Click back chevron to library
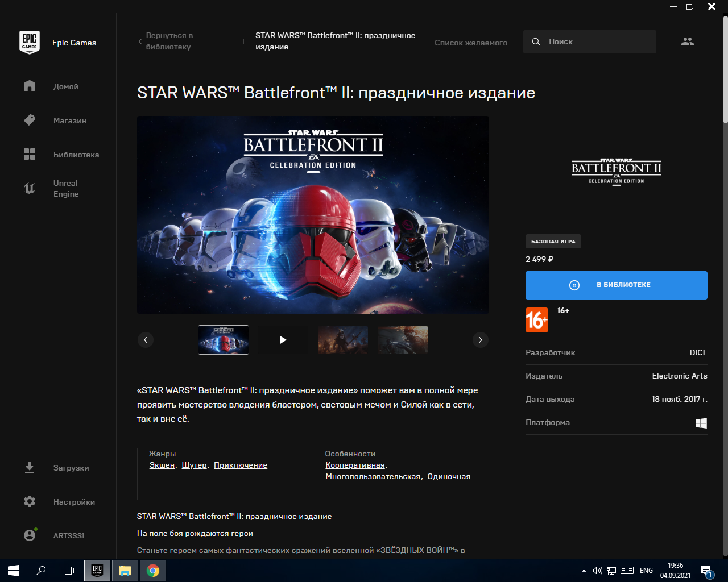 [x=140, y=41]
